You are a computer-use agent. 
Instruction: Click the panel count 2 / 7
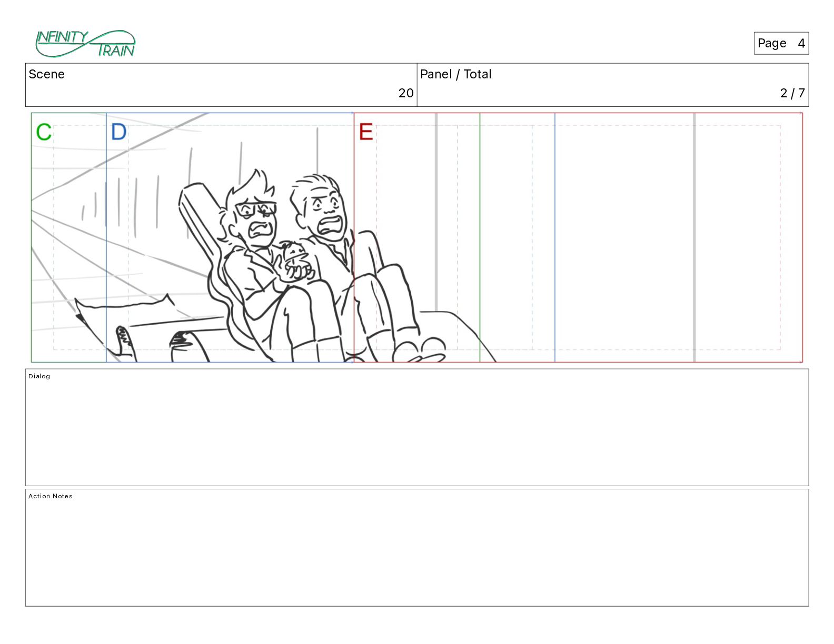792,93
